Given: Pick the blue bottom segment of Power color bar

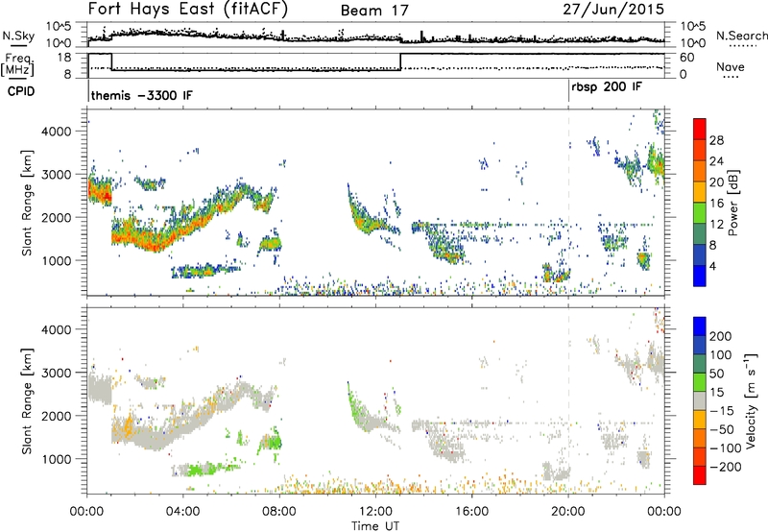Looking at the screenshot, I should pyautogui.click(x=700, y=276).
